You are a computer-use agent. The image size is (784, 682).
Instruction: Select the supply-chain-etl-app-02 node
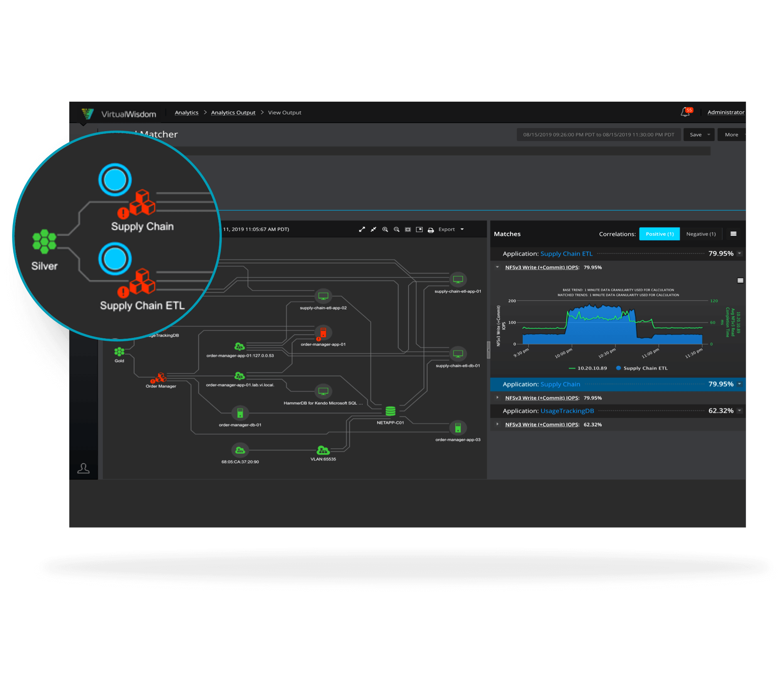click(323, 296)
